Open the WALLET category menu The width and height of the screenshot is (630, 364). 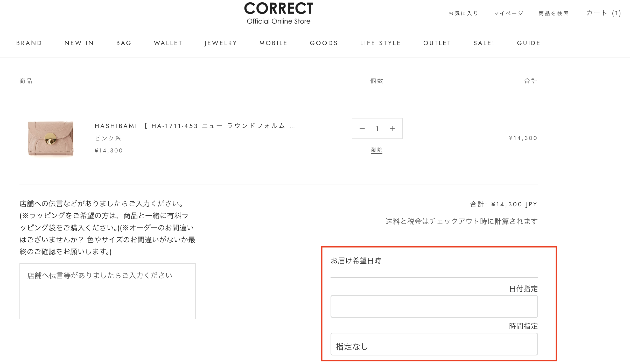[x=168, y=43]
